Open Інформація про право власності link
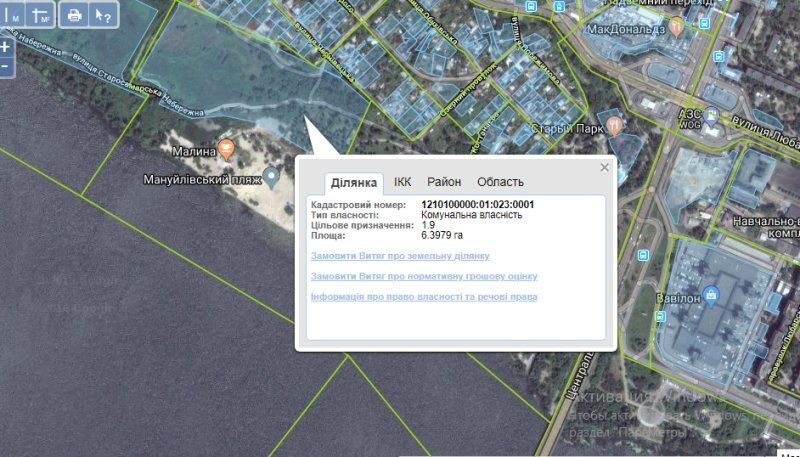Image resolution: width=800 pixels, height=457 pixels. 424,297
